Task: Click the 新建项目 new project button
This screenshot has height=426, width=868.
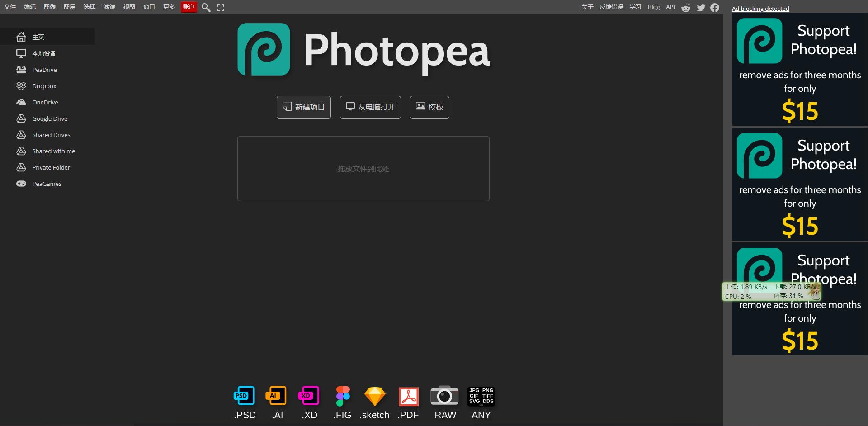Action: pyautogui.click(x=304, y=107)
